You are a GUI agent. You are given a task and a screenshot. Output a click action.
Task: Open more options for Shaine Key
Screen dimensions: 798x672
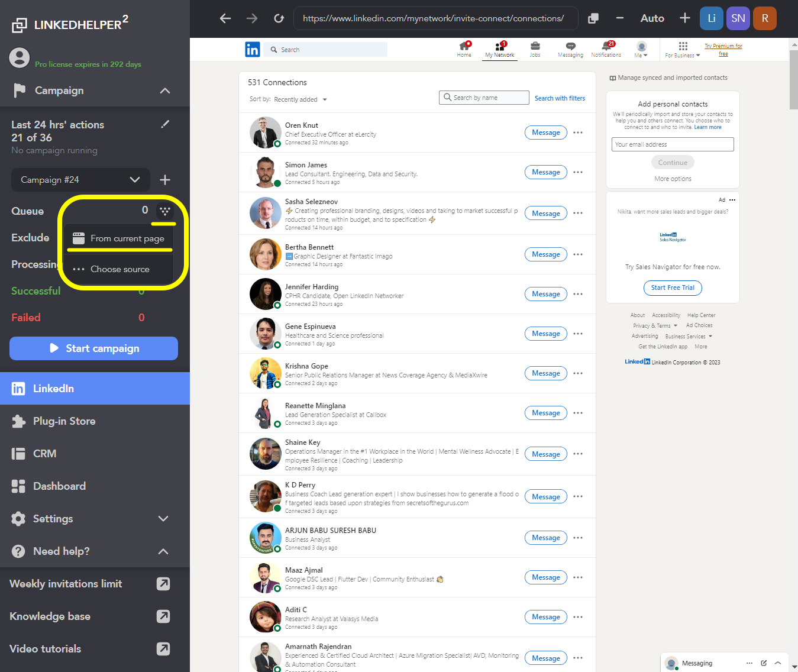point(578,454)
